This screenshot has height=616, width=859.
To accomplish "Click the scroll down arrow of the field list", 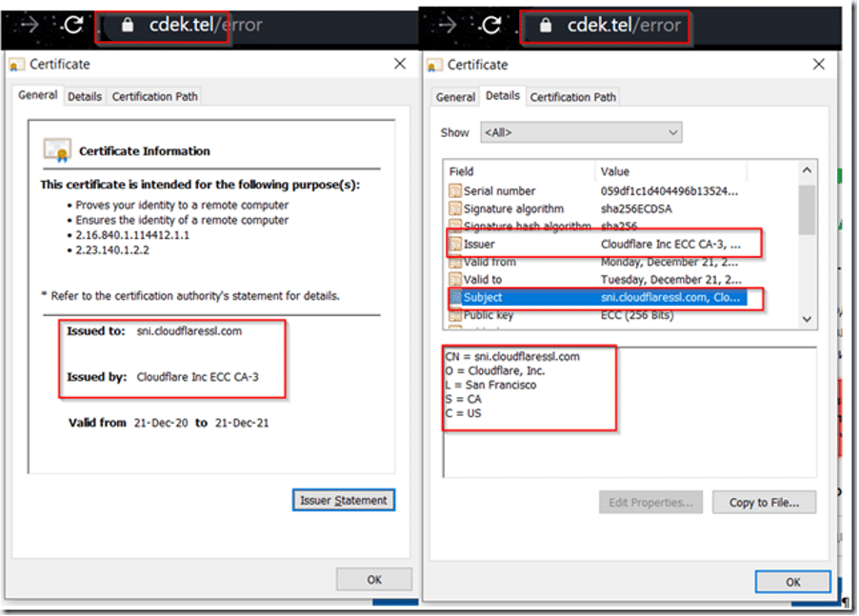I will pyautogui.click(x=807, y=319).
